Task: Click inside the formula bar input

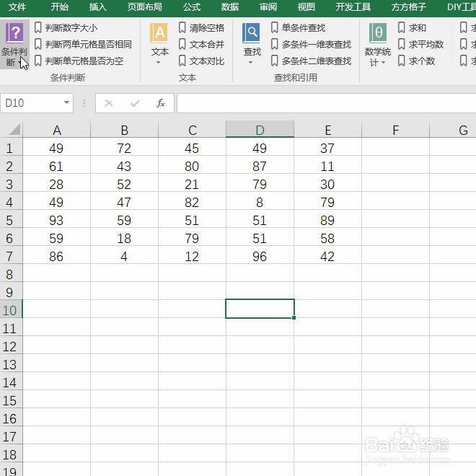Action: pyautogui.click(x=326, y=103)
